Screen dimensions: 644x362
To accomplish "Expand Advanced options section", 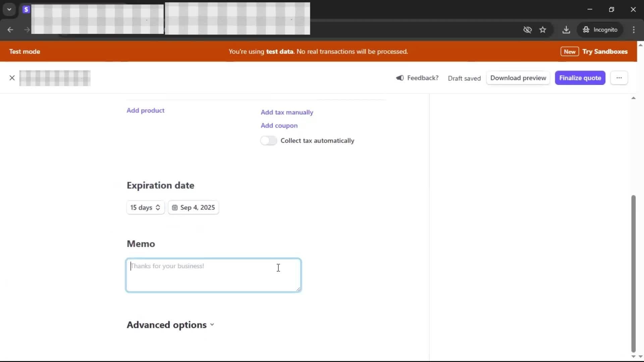I will [x=170, y=325].
